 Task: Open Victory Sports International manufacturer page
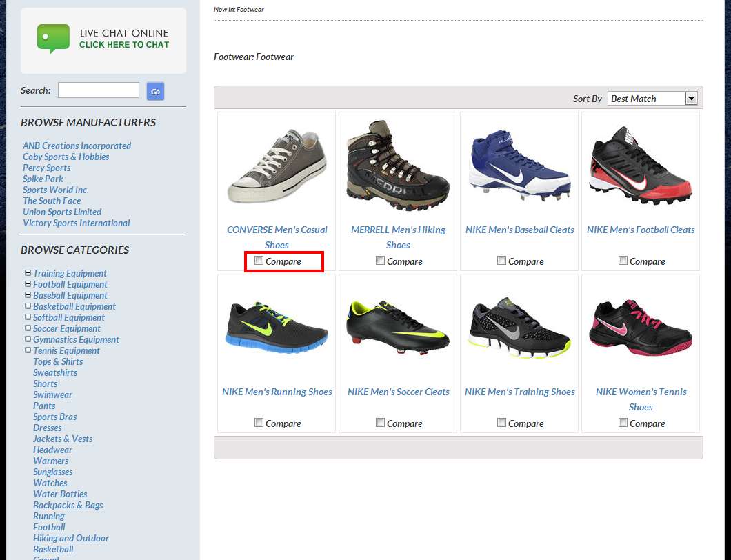click(76, 223)
